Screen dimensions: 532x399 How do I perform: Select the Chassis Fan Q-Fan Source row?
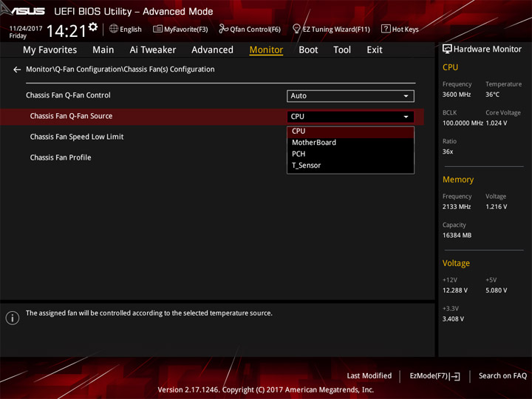[x=212, y=117]
